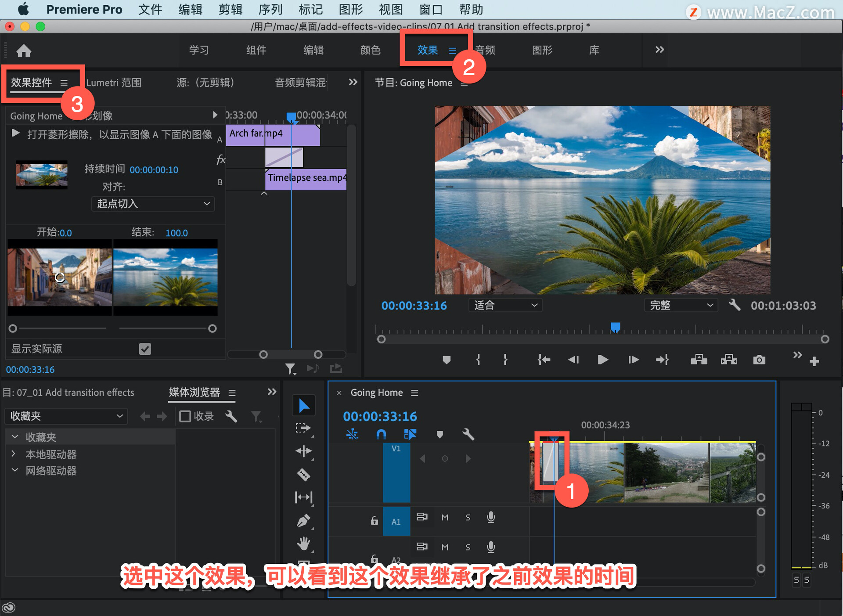Step back one frame

(573, 360)
